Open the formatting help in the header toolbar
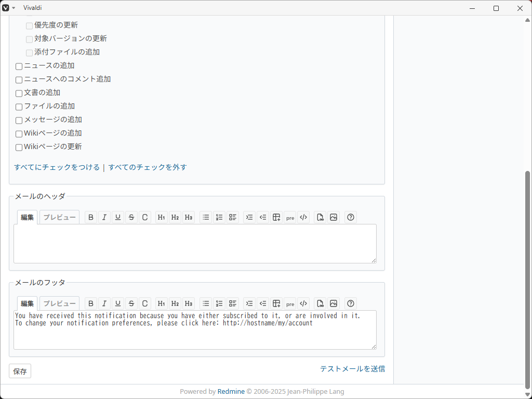The width and height of the screenshot is (532, 399). point(351,217)
